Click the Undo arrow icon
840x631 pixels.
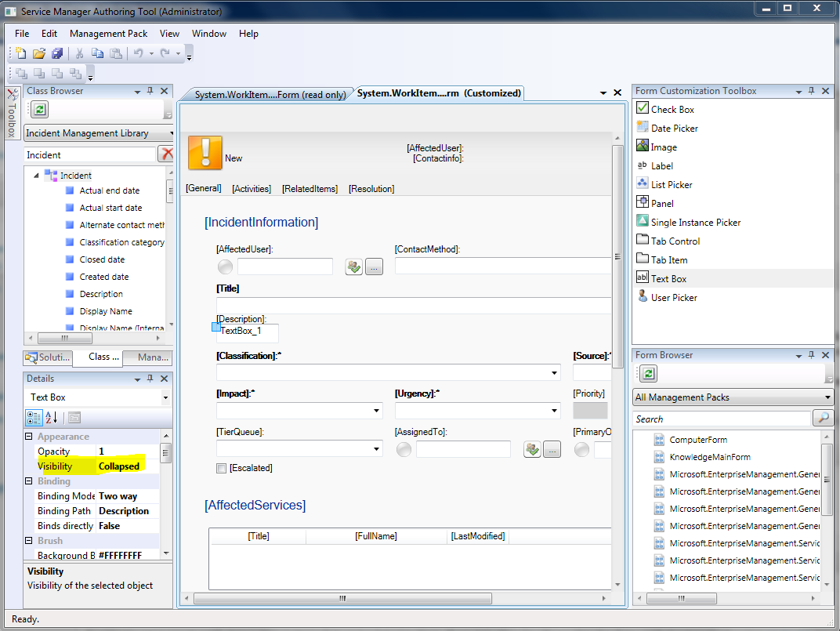pyautogui.click(x=138, y=53)
